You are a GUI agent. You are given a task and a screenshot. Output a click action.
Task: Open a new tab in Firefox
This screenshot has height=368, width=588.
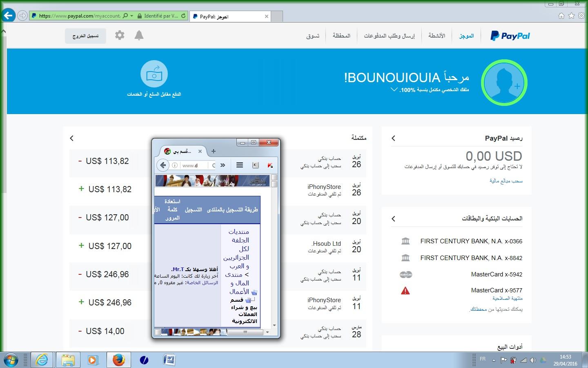213,151
